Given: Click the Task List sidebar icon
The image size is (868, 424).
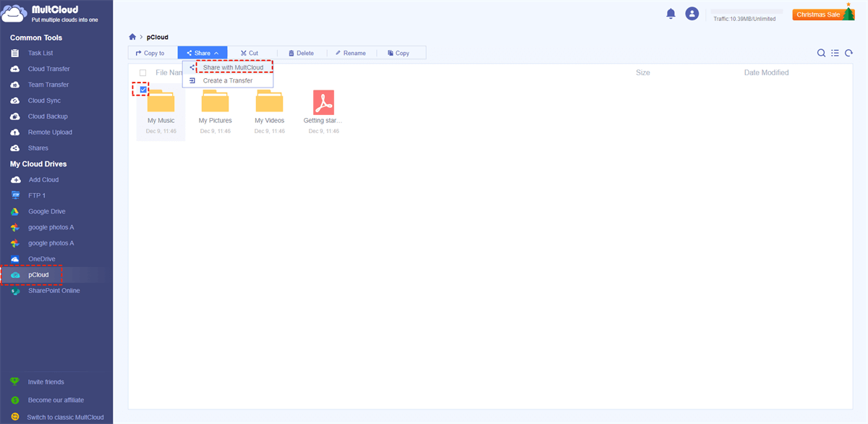Looking at the screenshot, I should pos(14,54).
